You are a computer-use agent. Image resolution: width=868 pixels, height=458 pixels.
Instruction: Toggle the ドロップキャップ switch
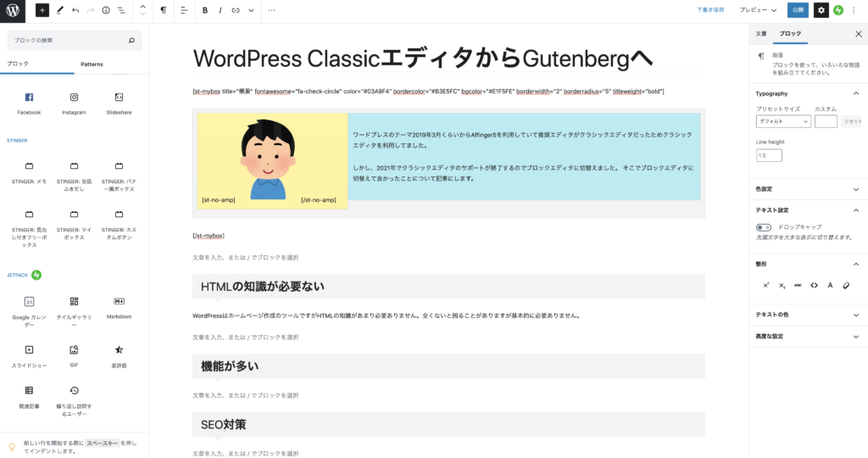pos(764,227)
